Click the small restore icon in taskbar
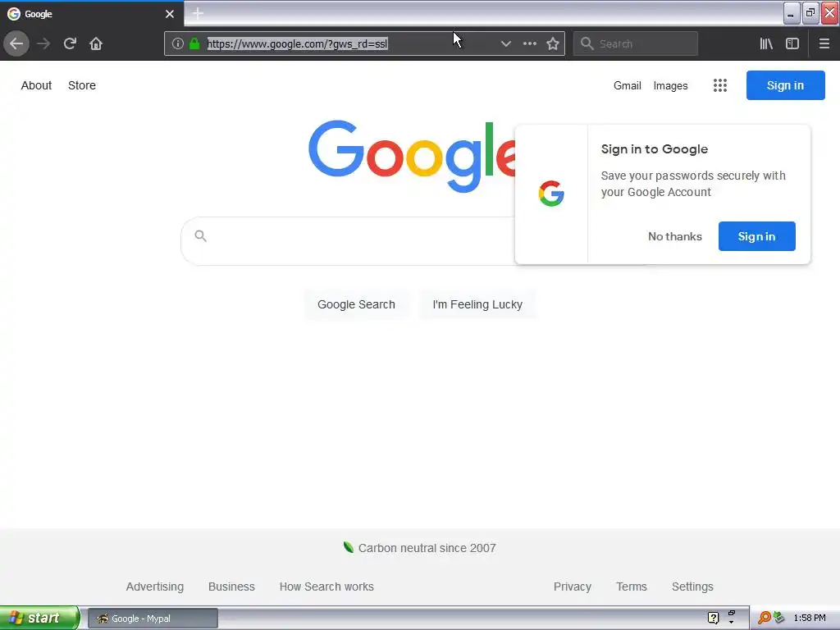 point(731,614)
